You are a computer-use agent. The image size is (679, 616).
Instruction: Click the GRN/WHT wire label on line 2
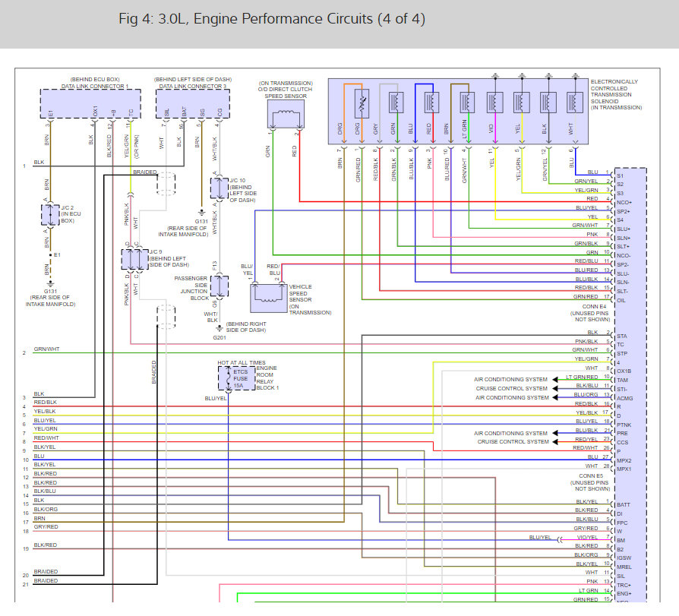point(46,349)
